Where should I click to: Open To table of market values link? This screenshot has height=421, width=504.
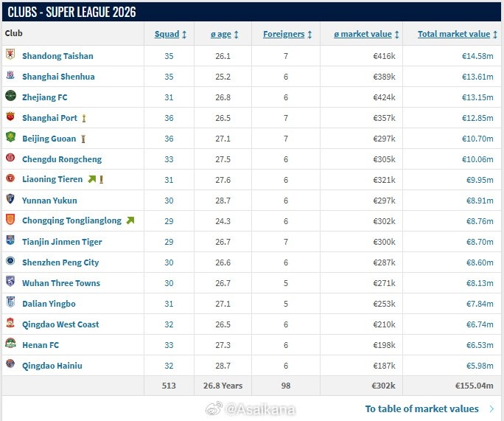click(421, 408)
